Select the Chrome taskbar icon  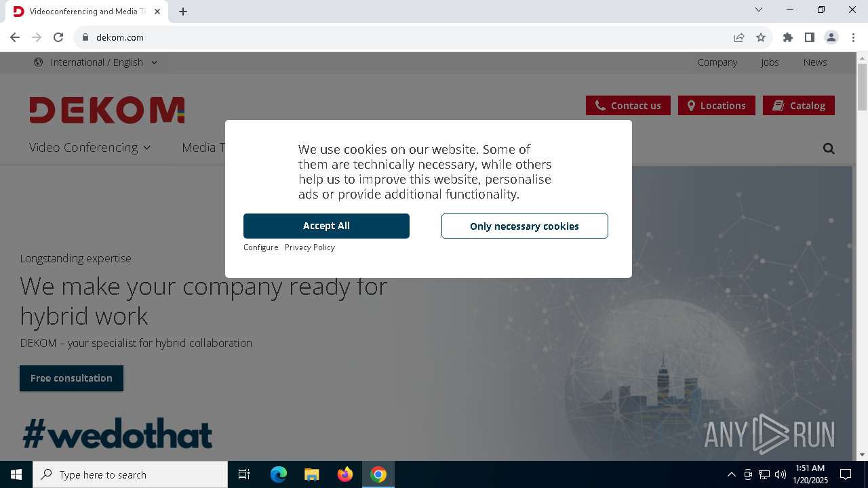click(378, 474)
